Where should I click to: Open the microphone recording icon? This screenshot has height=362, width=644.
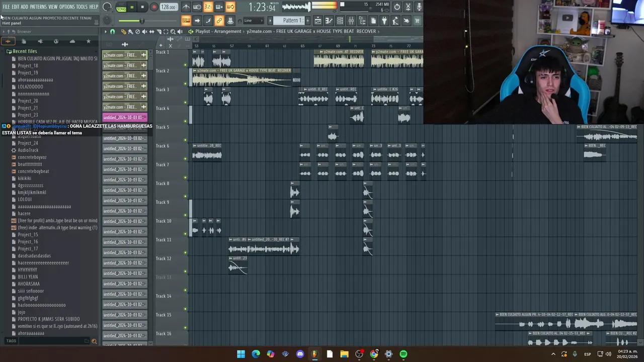point(419,7)
